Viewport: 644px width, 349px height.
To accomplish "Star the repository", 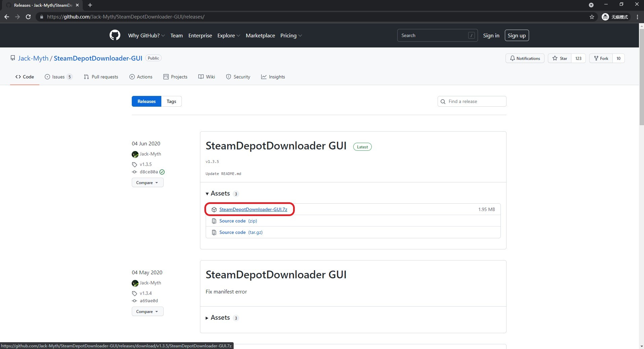I will point(560,58).
